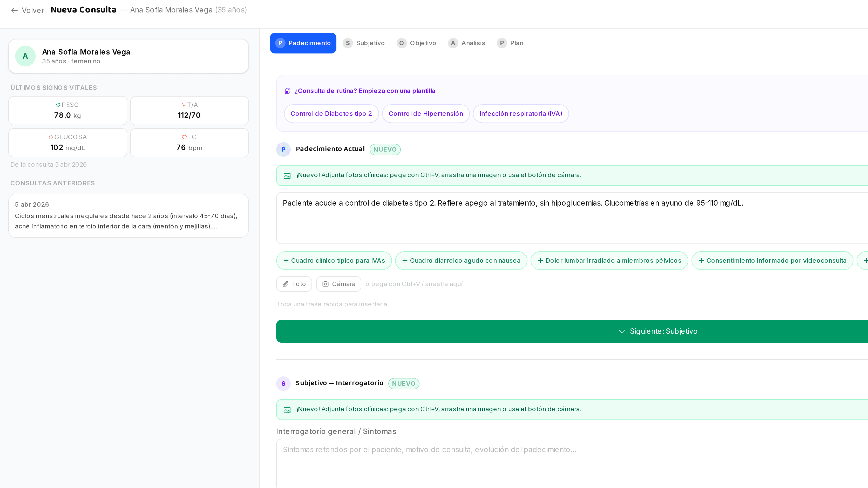Insert Dolor lumbar irradiado a miembros pélvicos
Viewport: 868px width, 488px height.
click(x=609, y=261)
